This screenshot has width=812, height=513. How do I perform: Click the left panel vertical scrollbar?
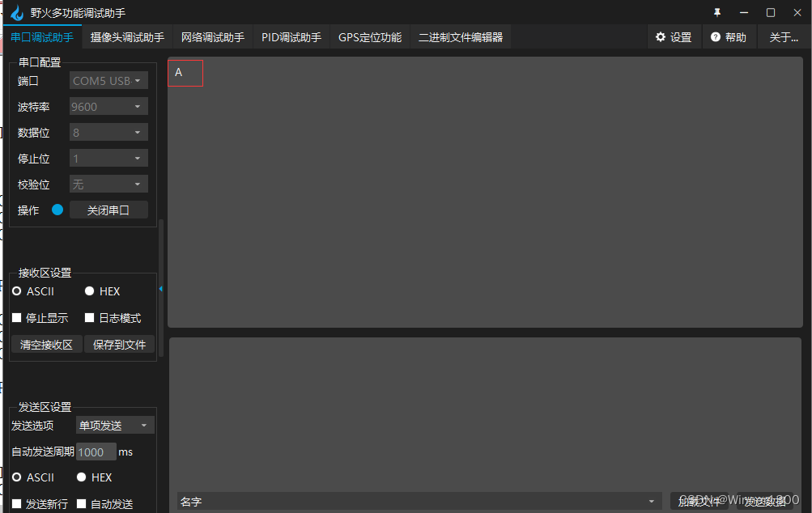pyautogui.click(x=161, y=288)
